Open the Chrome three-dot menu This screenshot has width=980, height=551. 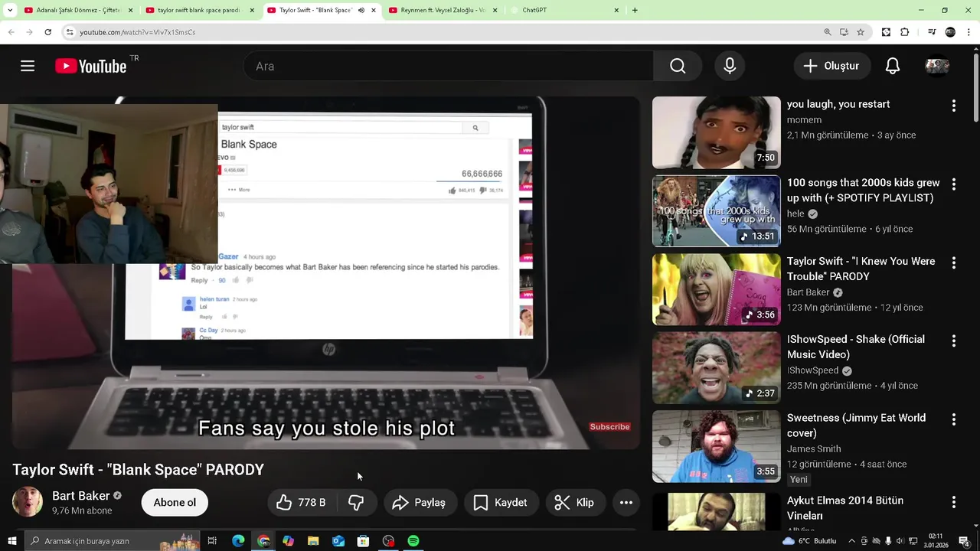point(969,32)
